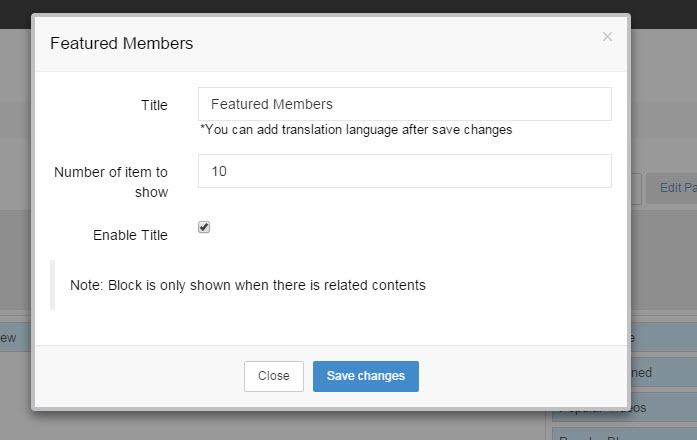Close the Featured Members dialog with the X
This screenshot has width=697, height=440.
point(607,37)
